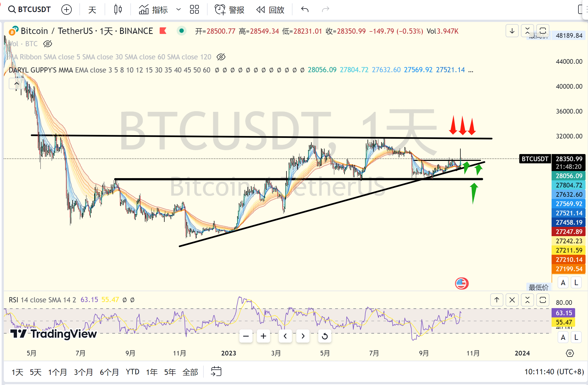Open the 指标 indicators dialog
The height and width of the screenshot is (385, 588).
pos(153,10)
